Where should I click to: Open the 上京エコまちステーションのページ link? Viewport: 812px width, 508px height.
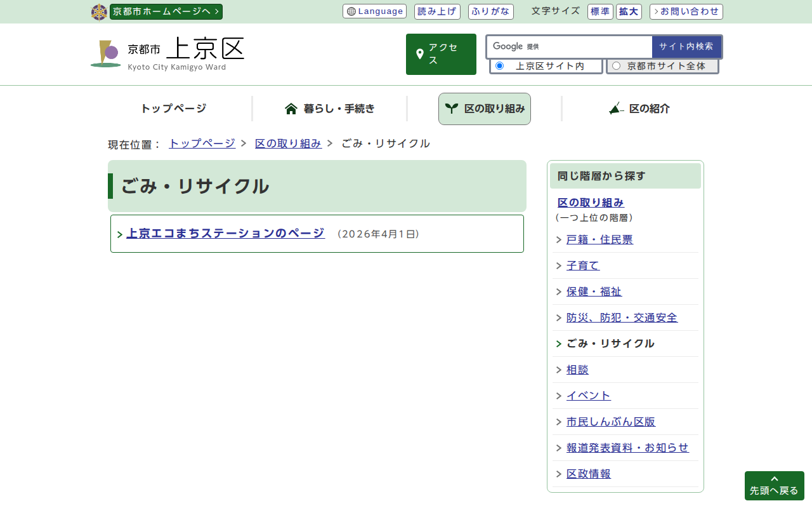225,233
